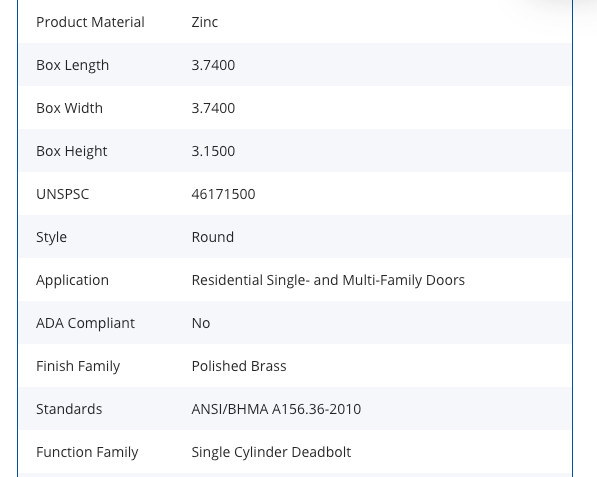The image size is (597, 477).
Task: Select the Zinc material value
Action: coord(204,22)
